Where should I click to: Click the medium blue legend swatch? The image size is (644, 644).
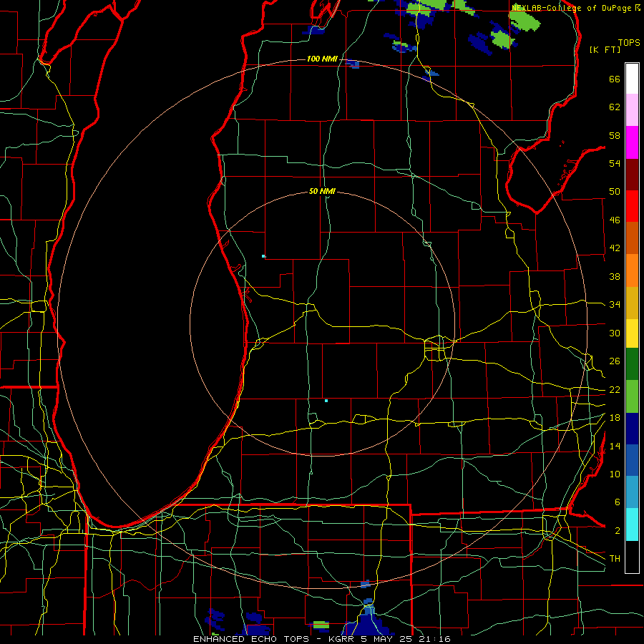[x=632, y=460]
